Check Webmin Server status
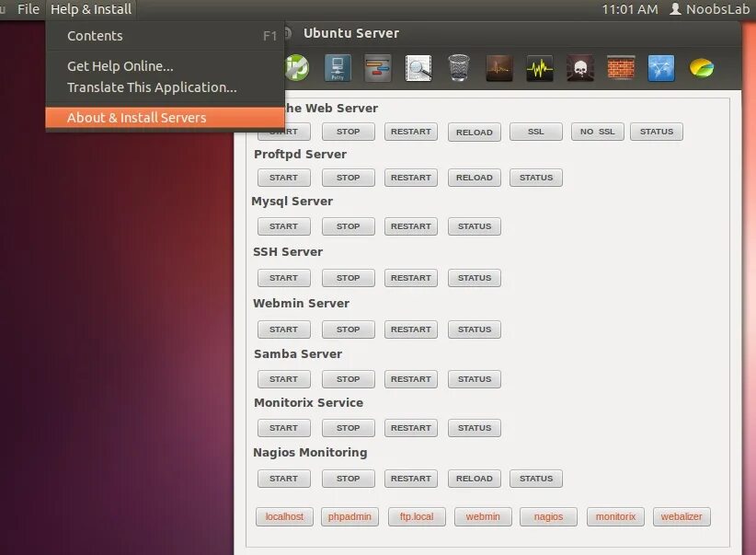 click(x=475, y=330)
